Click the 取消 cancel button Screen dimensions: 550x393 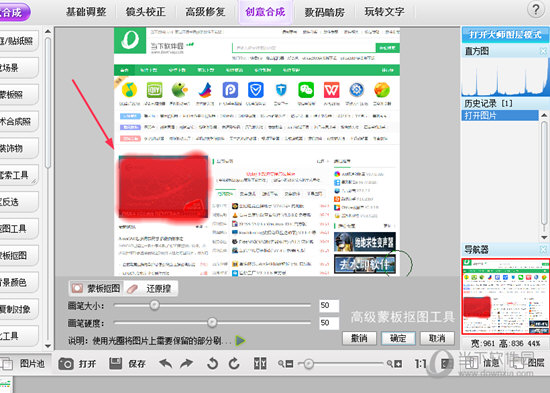pos(437,338)
